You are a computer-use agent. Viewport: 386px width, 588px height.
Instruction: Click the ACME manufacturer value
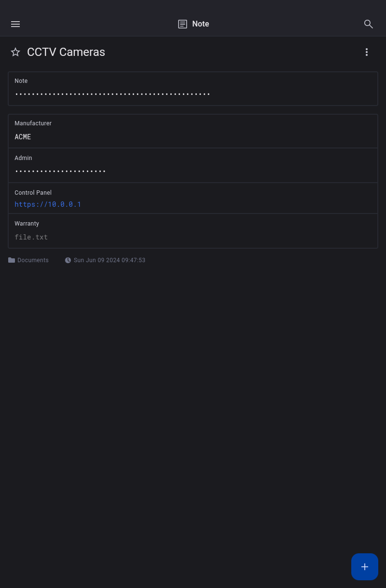pos(23,137)
